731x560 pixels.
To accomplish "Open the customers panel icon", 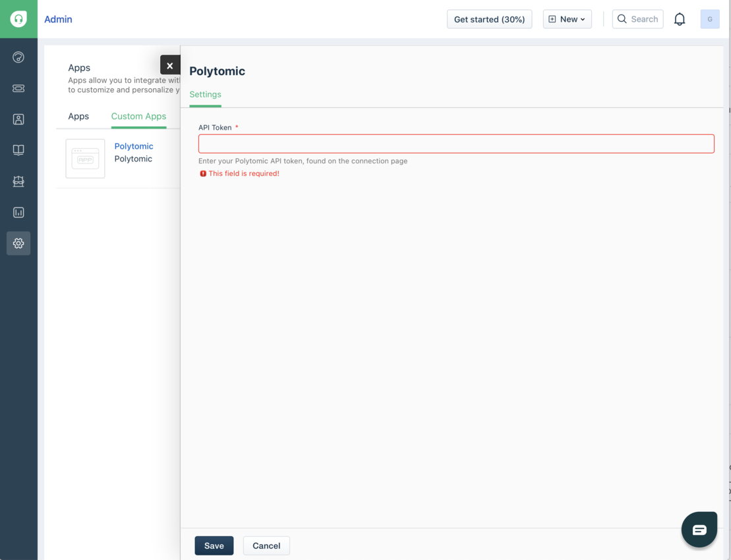I will pos(18,119).
